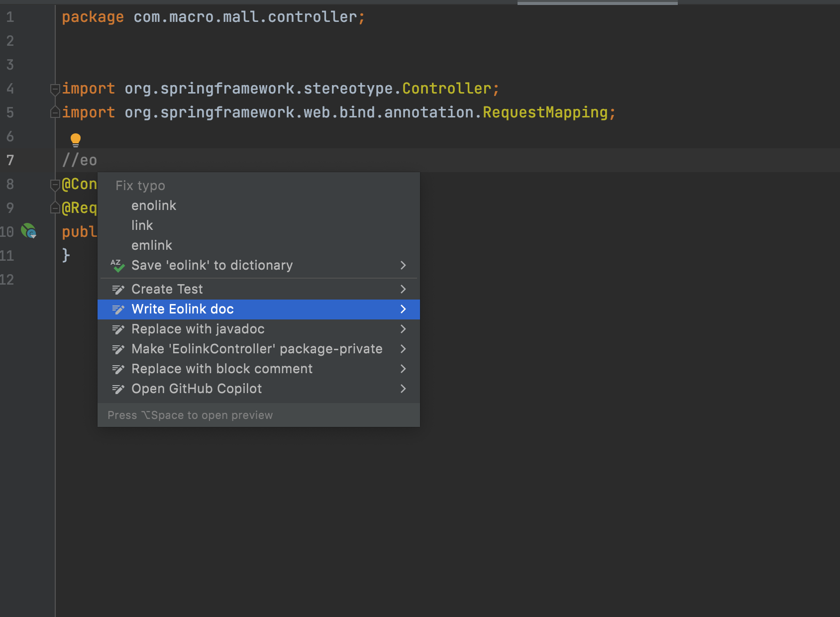The width and height of the screenshot is (840, 617).
Task: Click the '//eo' comment on line 7
Action: (x=80, y=160)
